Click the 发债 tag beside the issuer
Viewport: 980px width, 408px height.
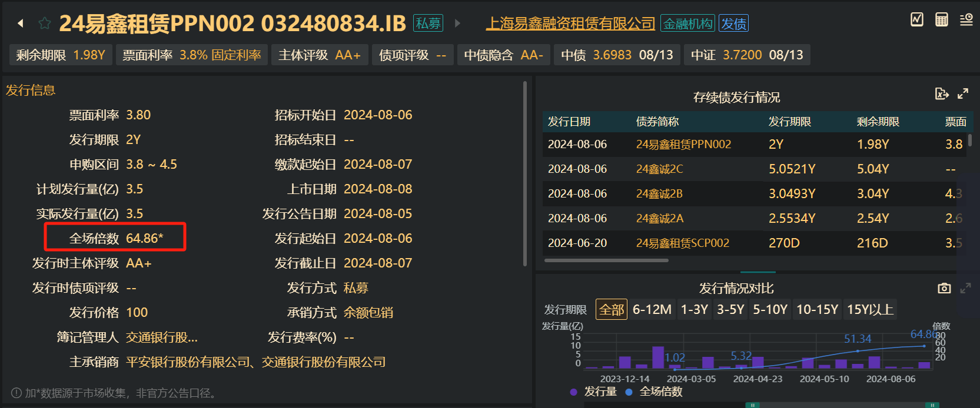[x=733, y=24]
